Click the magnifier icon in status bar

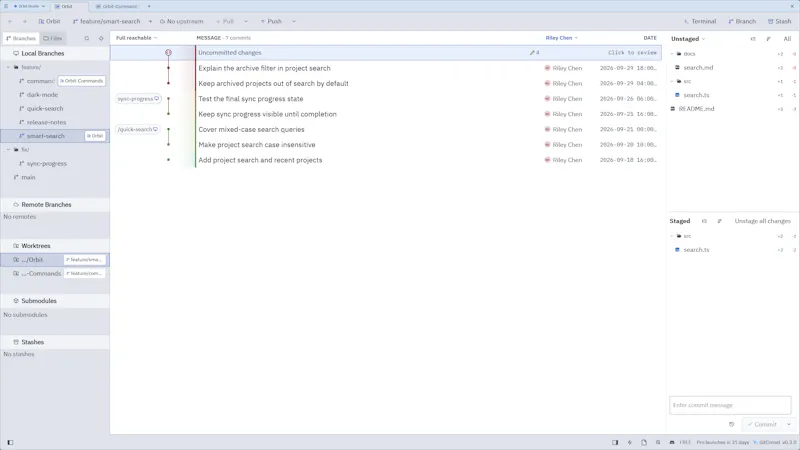tap(658, 442)
